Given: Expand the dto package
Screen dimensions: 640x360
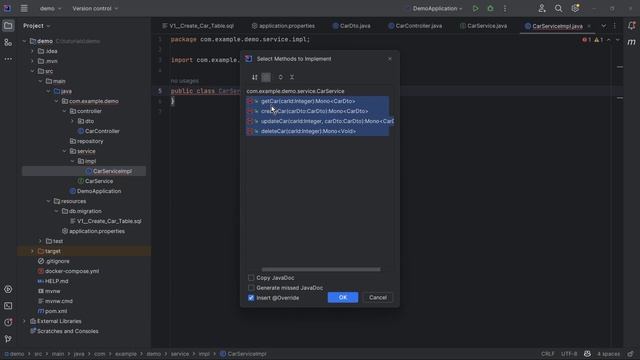Looking at the screenshot, I should coord(72,121).
